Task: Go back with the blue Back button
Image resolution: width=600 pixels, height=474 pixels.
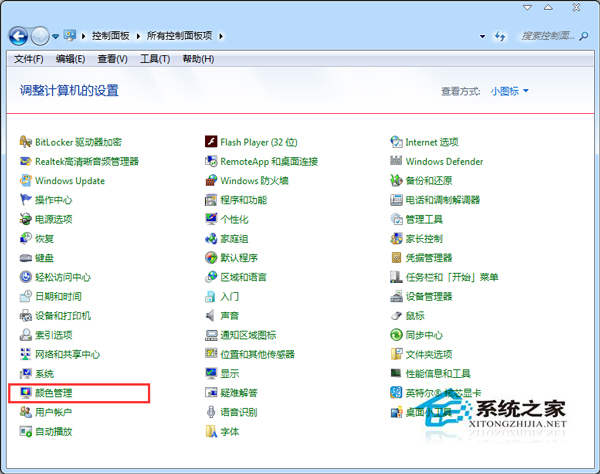Action: (x=18, y=36)
